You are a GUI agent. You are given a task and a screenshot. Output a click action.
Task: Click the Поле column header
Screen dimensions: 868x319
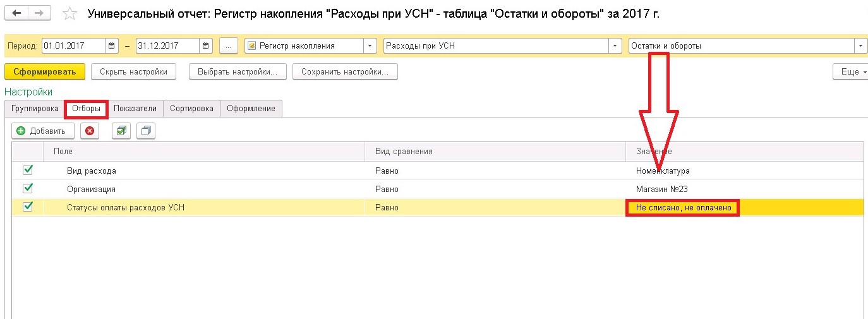[204, 152]
